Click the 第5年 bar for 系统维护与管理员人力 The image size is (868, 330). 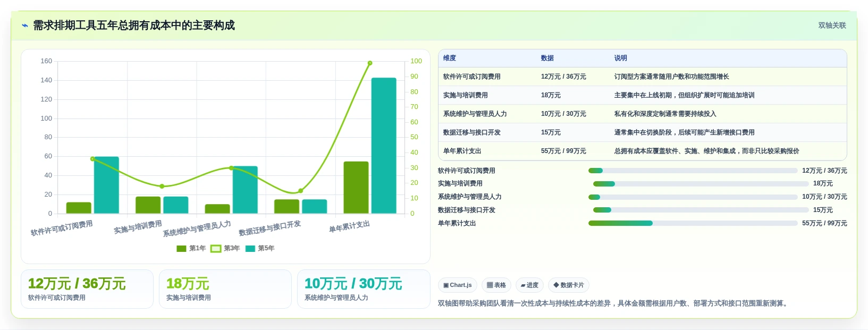coord(245,190)
